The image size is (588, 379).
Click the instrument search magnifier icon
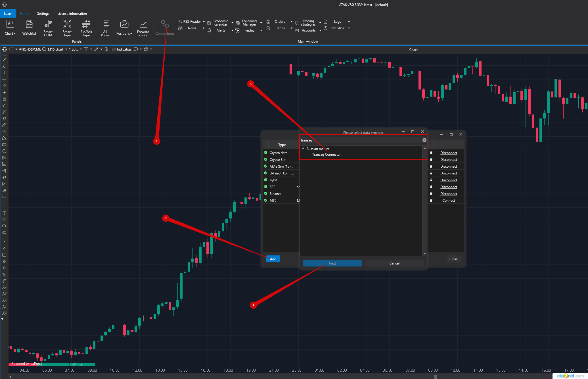(44, 49)
